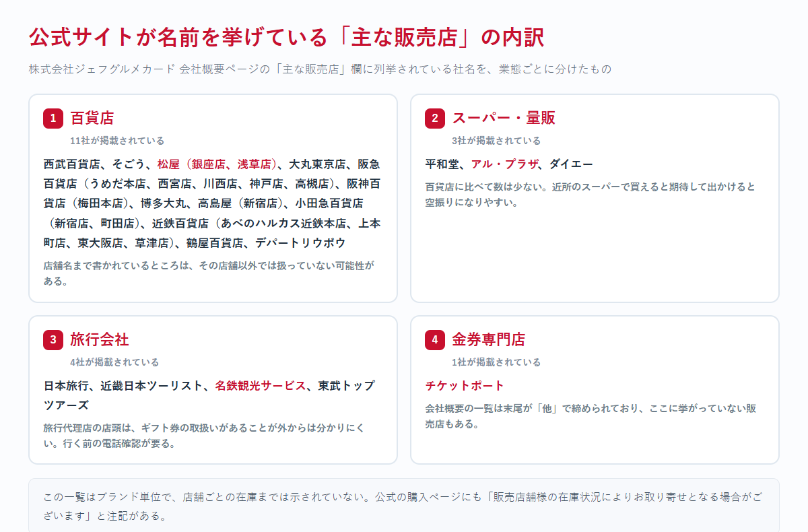This screenshot has height=532, width=808.
Task: Click the red text チケットポート
Action: click(x=465, y=385)
